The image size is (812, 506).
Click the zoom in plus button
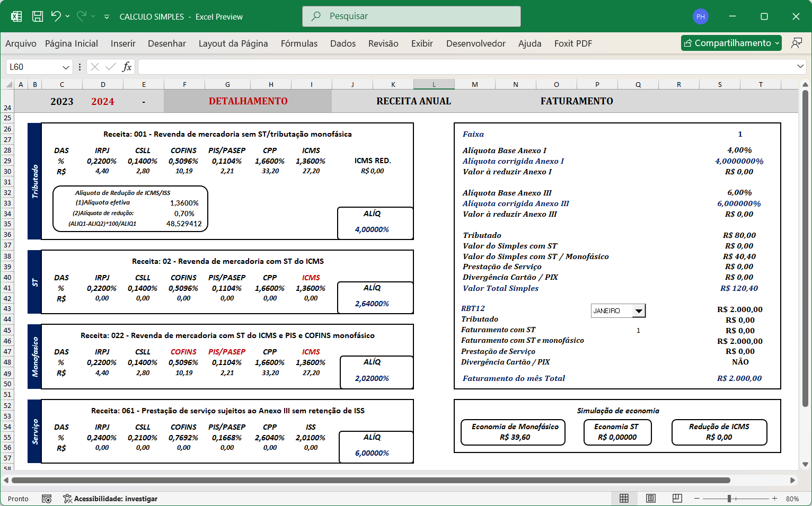pyautogui.click(x=775, y=499)
